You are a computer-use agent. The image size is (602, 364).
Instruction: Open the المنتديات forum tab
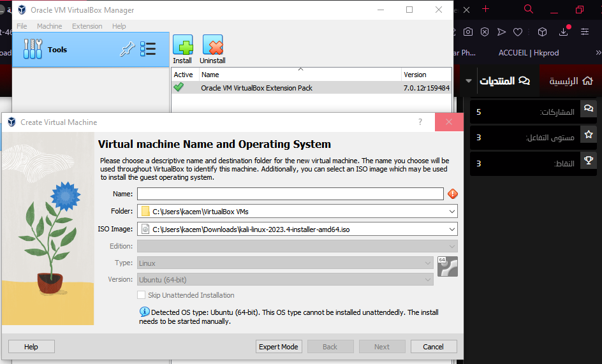[x=505, y=80]
